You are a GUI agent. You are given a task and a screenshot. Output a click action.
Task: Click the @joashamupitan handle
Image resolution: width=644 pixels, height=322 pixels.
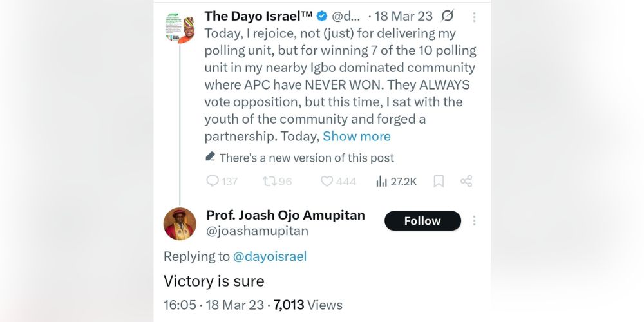click(257, 231)
